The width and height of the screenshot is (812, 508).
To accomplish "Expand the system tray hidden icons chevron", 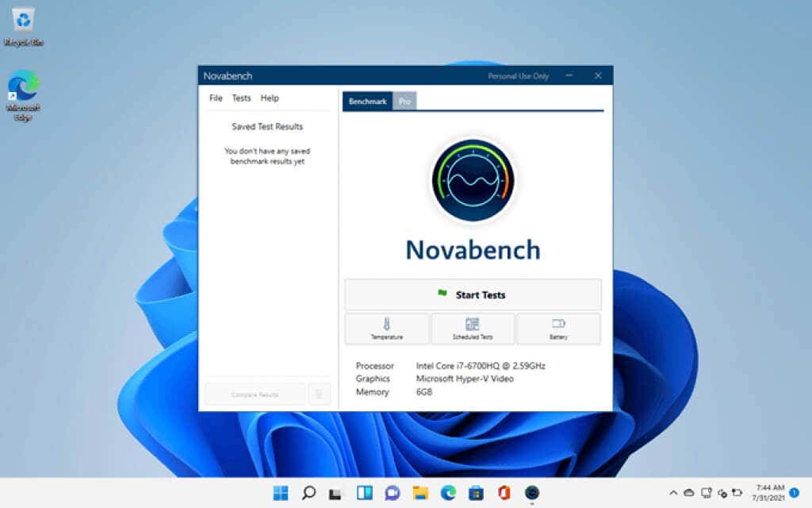I will 672,492.
